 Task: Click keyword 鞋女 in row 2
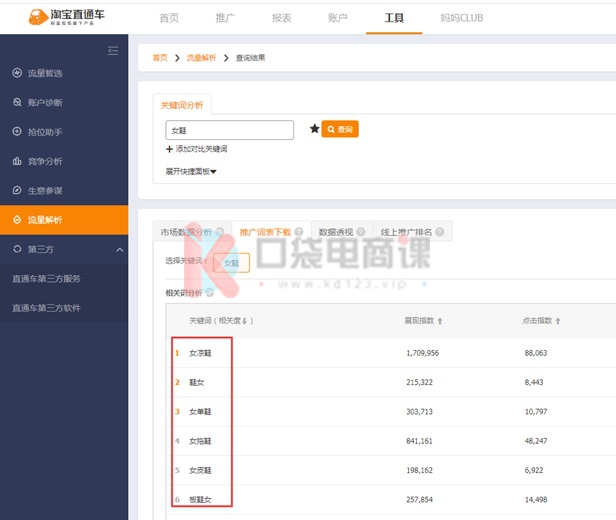197,382
